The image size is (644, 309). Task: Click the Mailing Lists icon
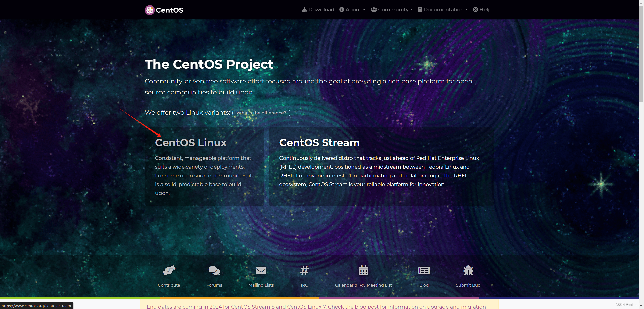261,270
